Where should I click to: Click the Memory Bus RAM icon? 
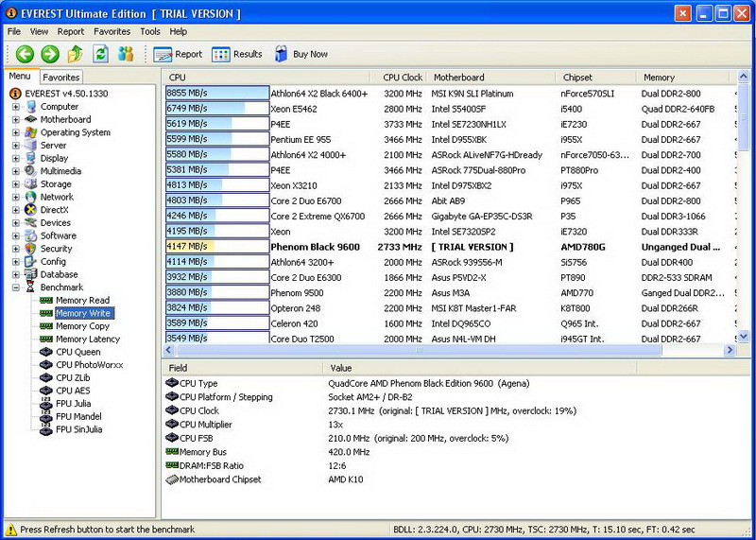click(172, 452)
